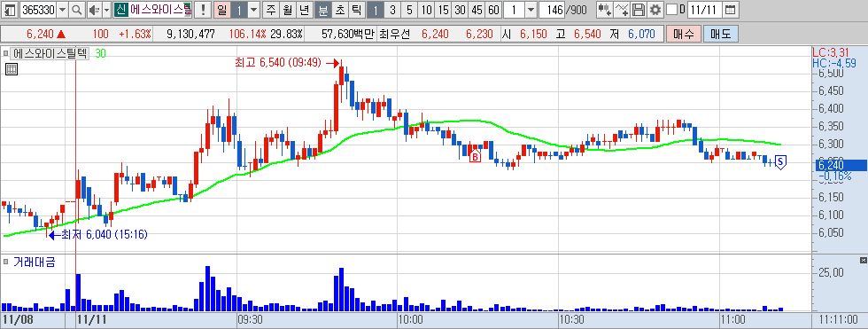Click the add indicator line icon
This screenshot has width=868, height=329.
point(623,10)
